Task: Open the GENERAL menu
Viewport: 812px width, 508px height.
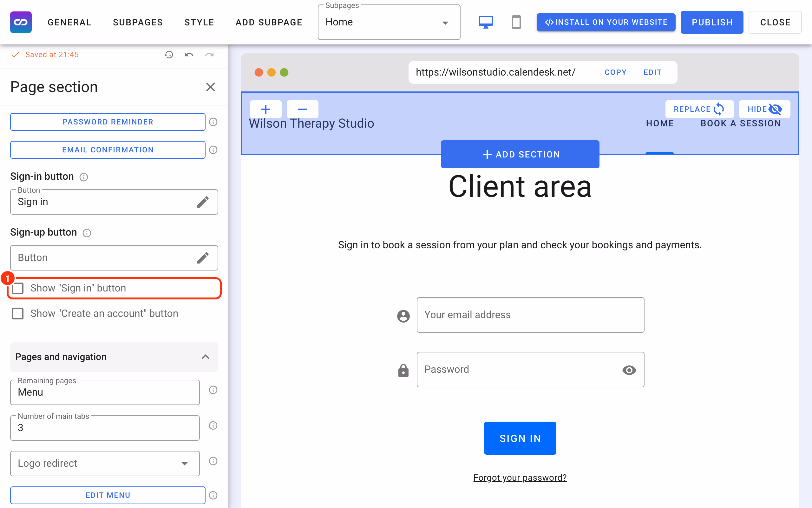Action: (69, 22)
